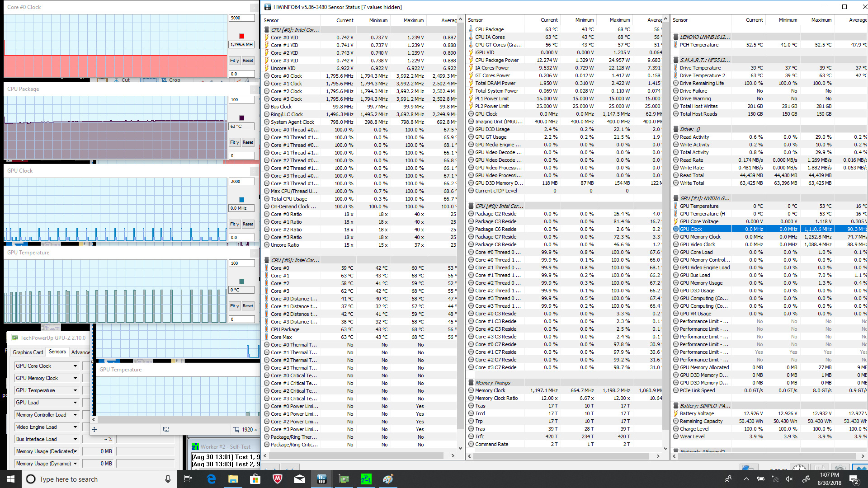Click dark purple swatch of CPU Package graph

[241, 118]
